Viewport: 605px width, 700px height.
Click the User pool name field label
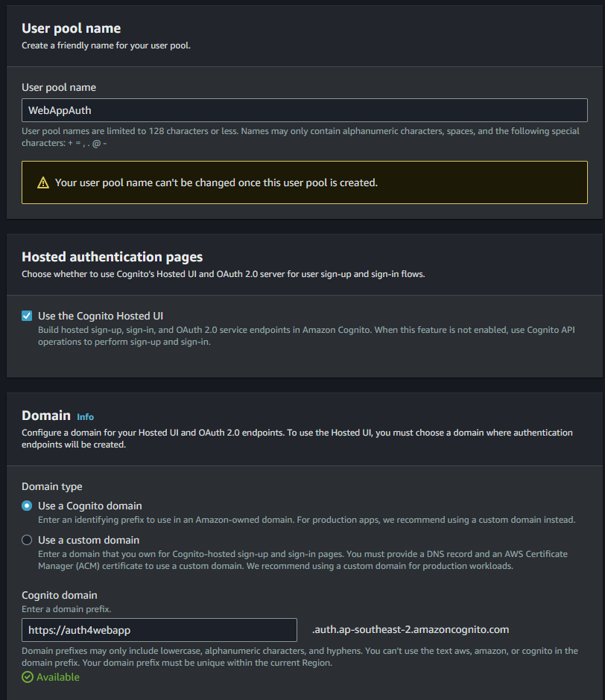tap(59, 88)
